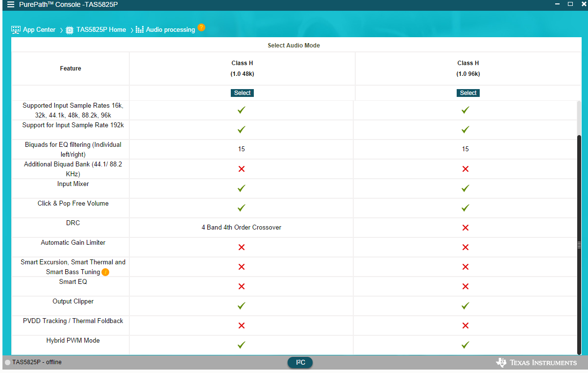
Task: Select the Class H 1.0 96k mode
Action: pos(468,93)
